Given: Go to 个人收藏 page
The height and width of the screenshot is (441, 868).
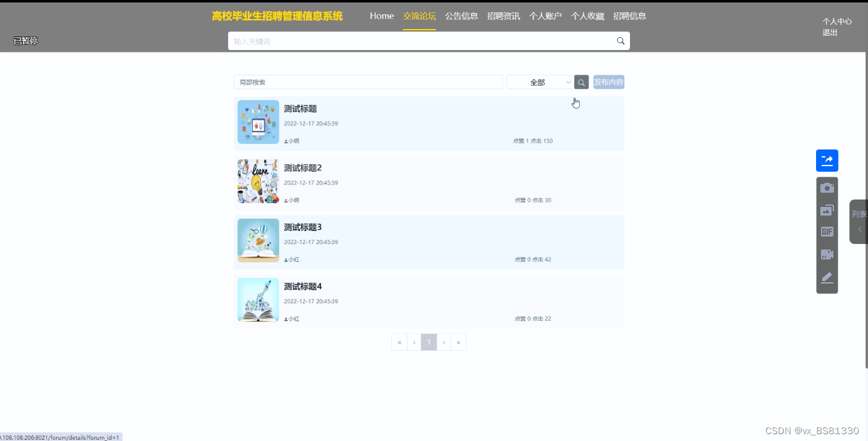Looking at the screenshot, I should 587,16.
